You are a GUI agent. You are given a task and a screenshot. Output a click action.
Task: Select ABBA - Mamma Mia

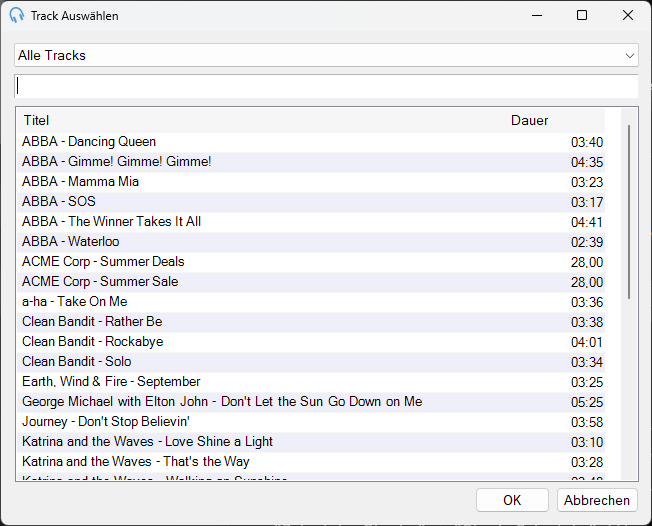311,182
